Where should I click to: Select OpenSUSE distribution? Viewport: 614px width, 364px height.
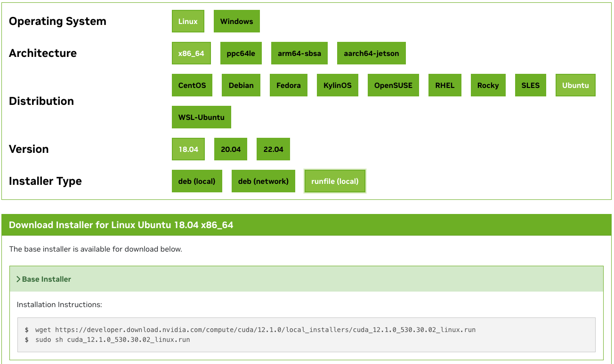point(393,85)
